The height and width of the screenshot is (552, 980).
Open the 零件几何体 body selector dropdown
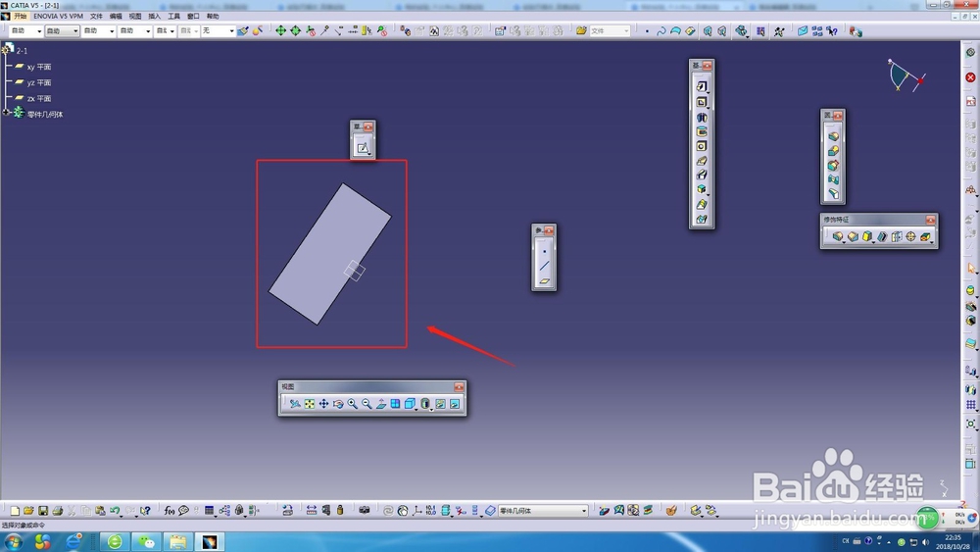point(543,511)
